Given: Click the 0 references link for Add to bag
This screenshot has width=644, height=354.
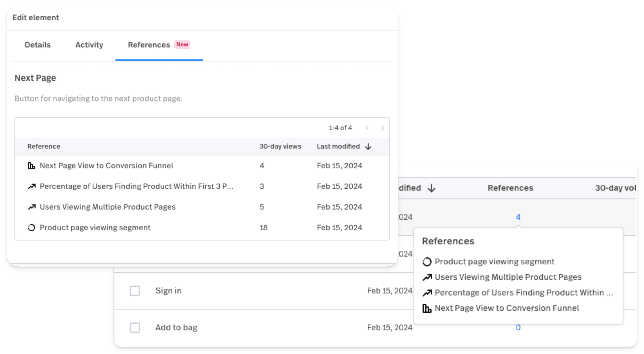Looking at the screenshot, I should [x=518, y=328].
